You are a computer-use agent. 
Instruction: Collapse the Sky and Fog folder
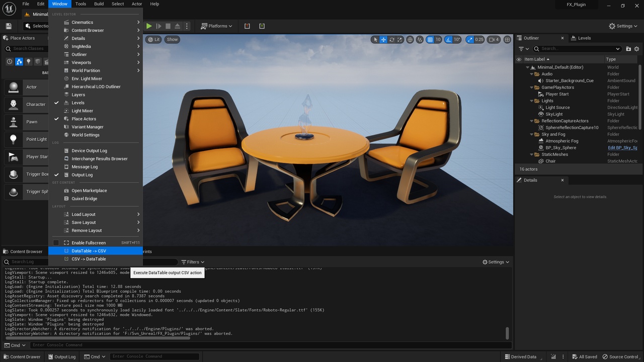coord(531,134)
